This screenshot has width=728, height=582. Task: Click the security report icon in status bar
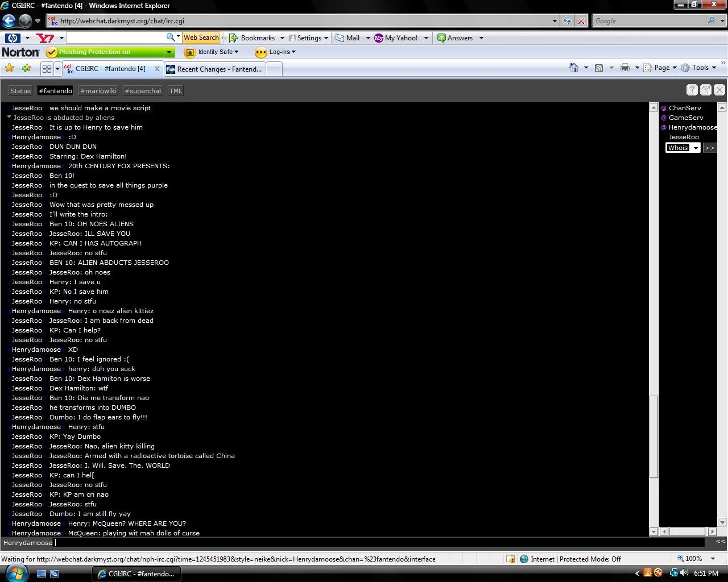(x=510, y=559)
